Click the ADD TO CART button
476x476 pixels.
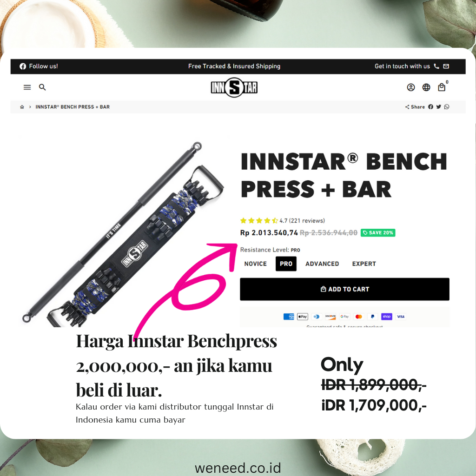point(344,289)
